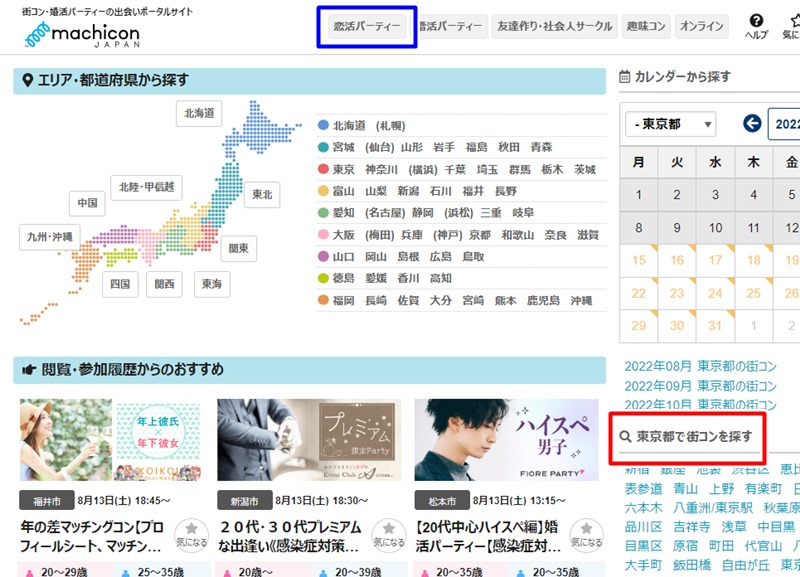Viewport: 800px width, 577px height.
Task: Click the red dot beside 東京
Action: point(323,169)
